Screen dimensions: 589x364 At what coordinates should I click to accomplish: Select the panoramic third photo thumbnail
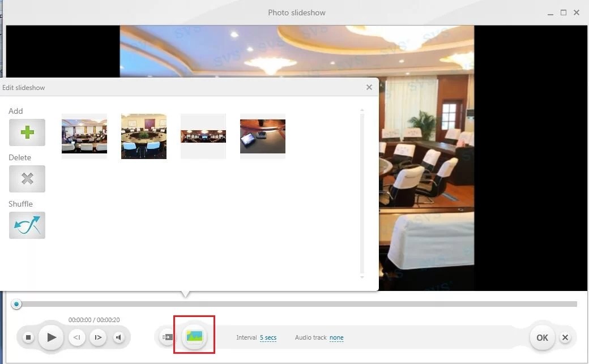203,136
